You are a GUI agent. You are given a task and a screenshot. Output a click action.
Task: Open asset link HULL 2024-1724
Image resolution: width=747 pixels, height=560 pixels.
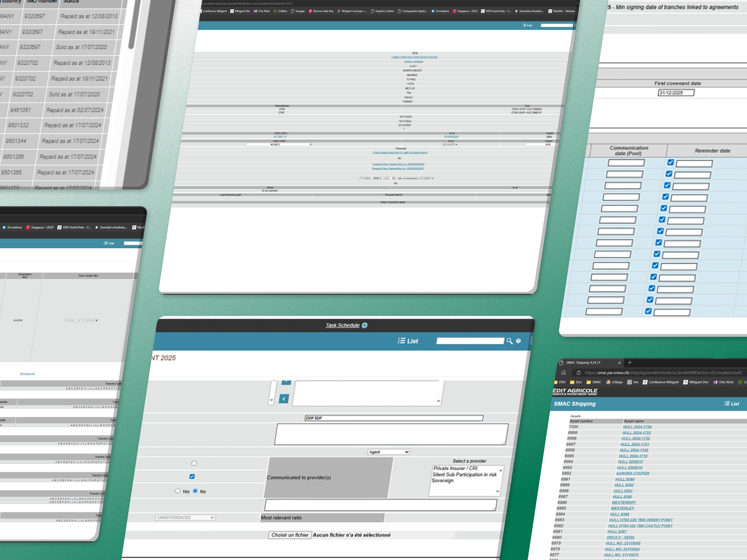[637, 427]
